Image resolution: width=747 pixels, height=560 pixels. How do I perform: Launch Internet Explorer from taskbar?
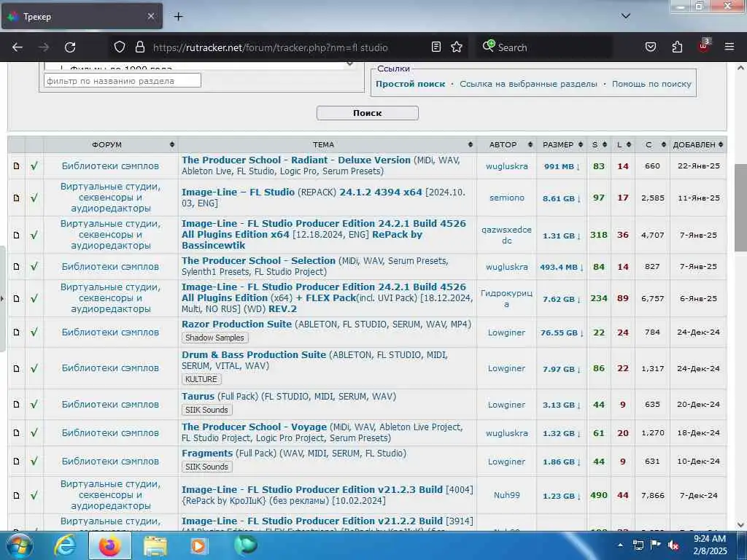pos(64,546)
